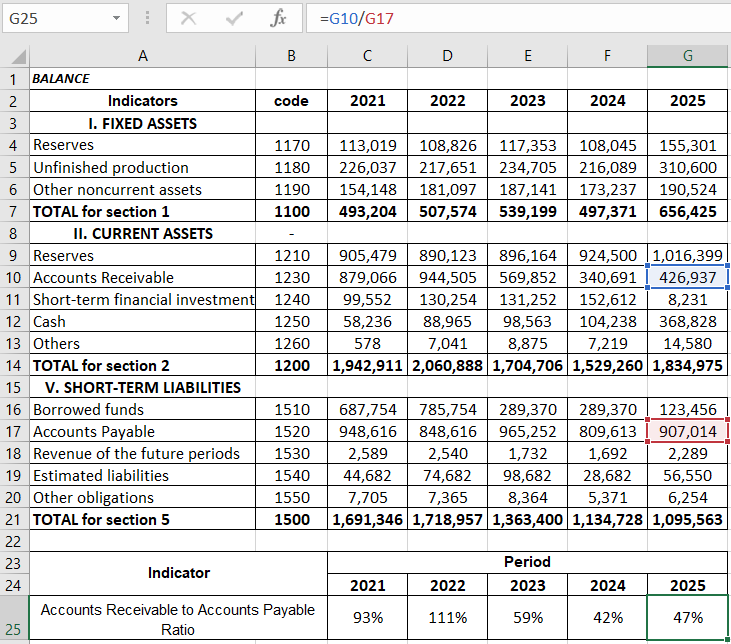Select the Accounts Receivable label cell in row 10
Image resolution: width=731 pixels, height=644 pixels.
pos(142,277)
